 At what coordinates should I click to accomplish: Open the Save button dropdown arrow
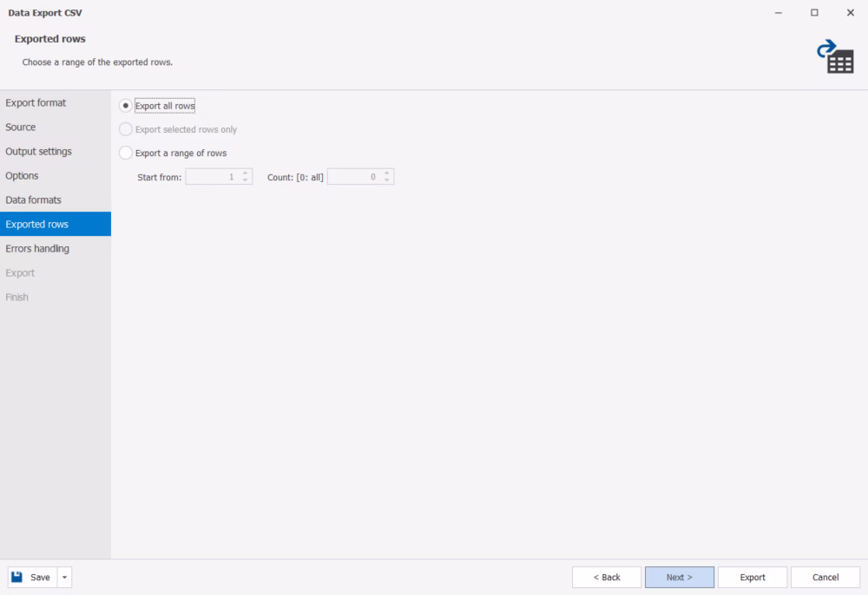click(65, 578)
